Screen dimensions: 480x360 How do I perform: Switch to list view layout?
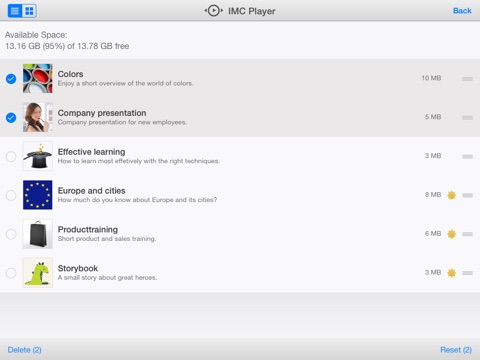pos(15,11)
